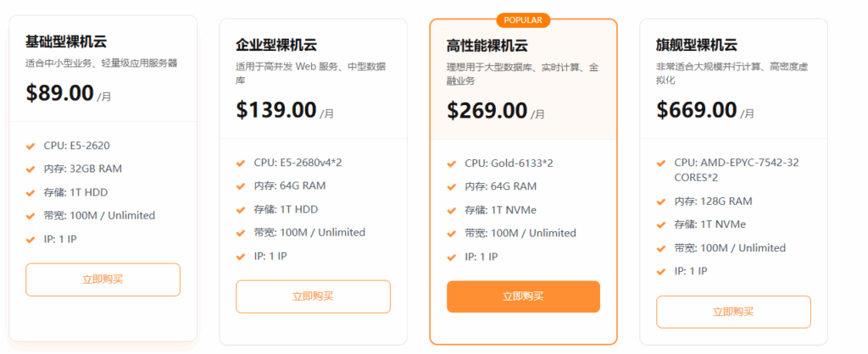Image resolution: width=868 pixels, height=354 pixels.
Task: Buy the 高性能裸机云 plan with orange 立即购买 button
Action: click(x=523, y=296)
